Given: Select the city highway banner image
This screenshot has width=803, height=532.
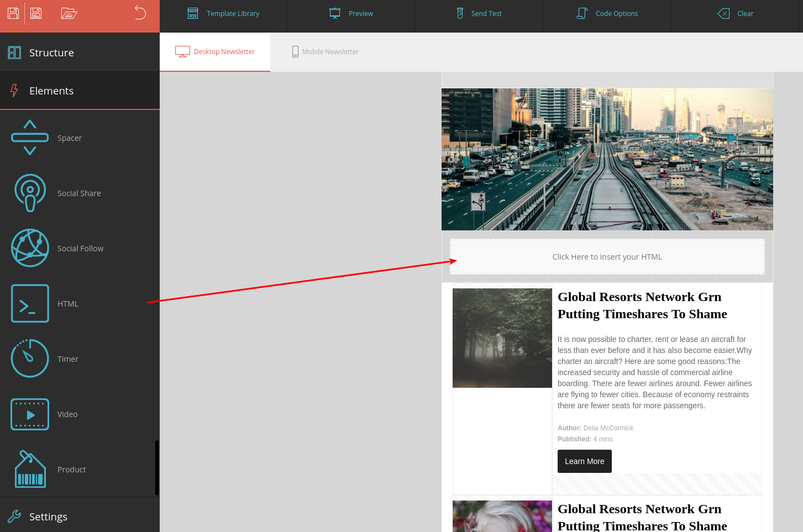Looking at the screenshot, I should [x=607, y=159].
